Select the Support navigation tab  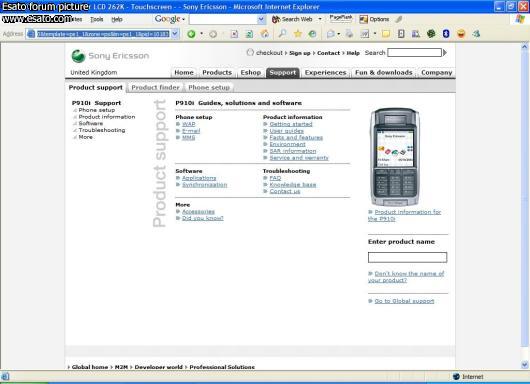click(283, 72)
